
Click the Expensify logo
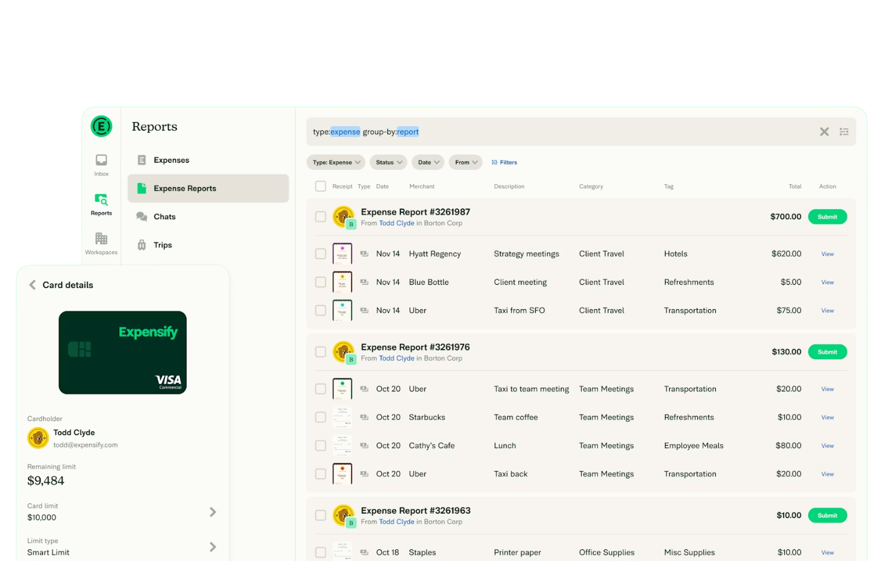coord(101,126)
